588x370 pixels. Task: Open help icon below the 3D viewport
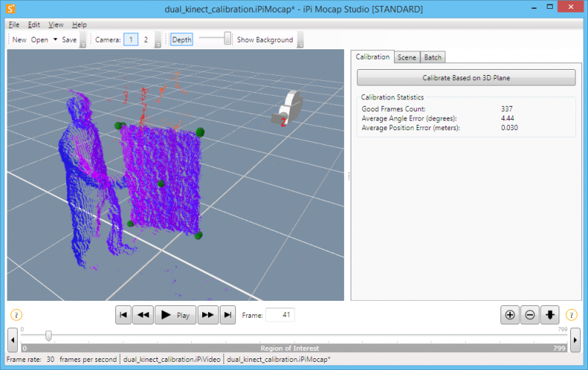coord(16,315)
